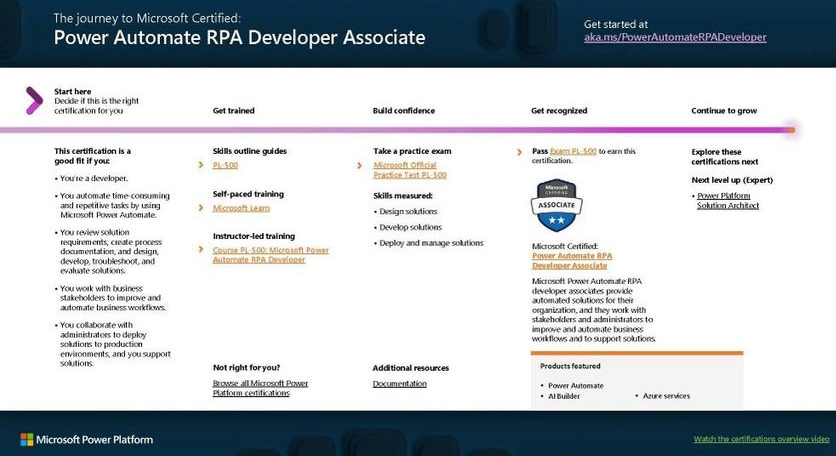Screen dimensions: 836x456
Task: Open the Microsoft Learn self-paced training link
Action: 241,208
